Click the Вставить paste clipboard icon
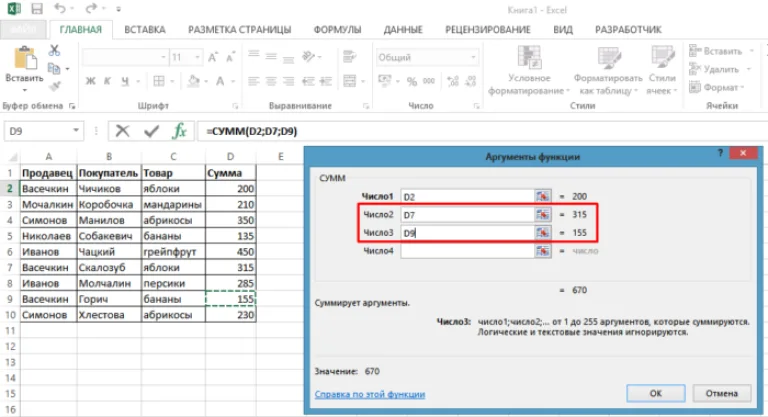This screenshot has height=417, width=768. [24, 58]
